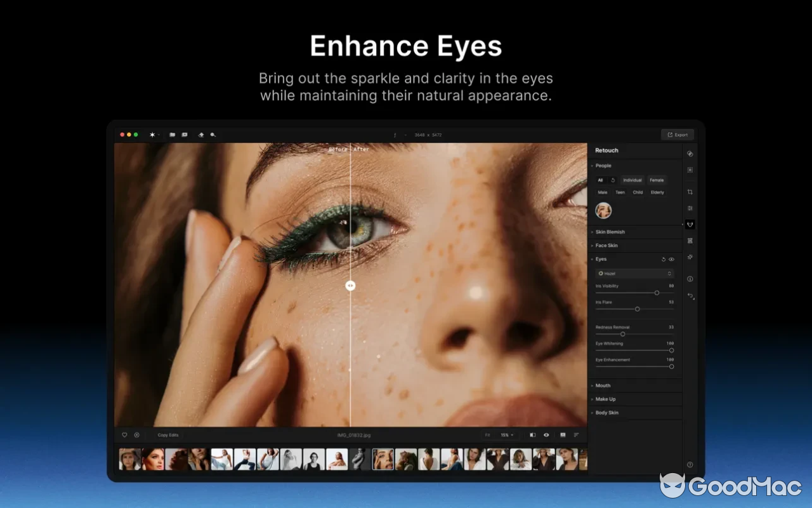Expand the Mouth section
This screenshot has width=812, height=508.
click(601, 385)
